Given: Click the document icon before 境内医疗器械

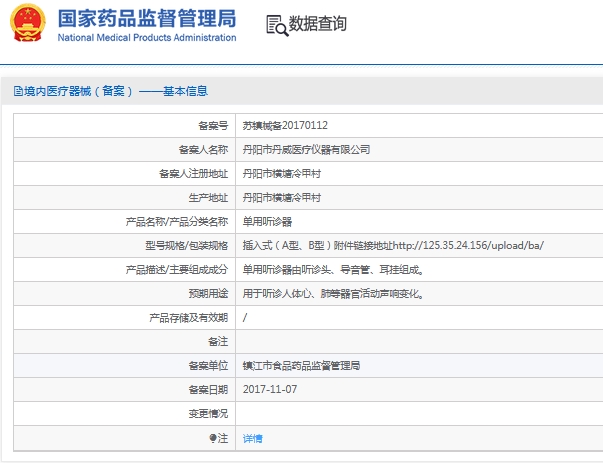Looking at the screenshot, I should pos(18,91).
